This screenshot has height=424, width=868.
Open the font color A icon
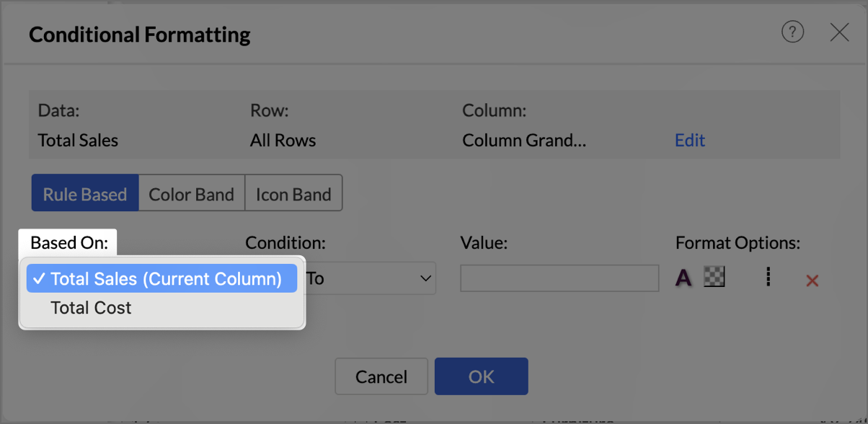coord(683,278)
